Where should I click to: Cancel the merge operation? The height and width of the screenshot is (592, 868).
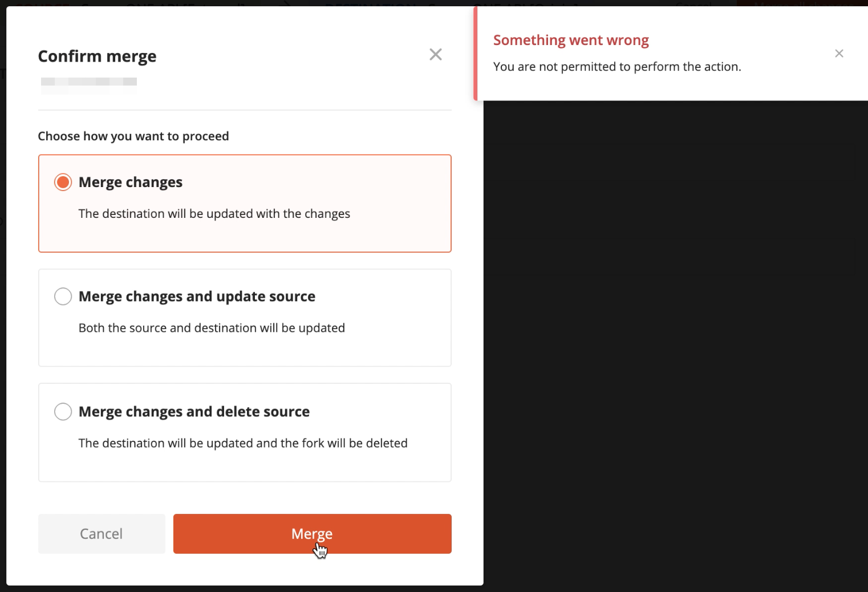pos(101,534)
